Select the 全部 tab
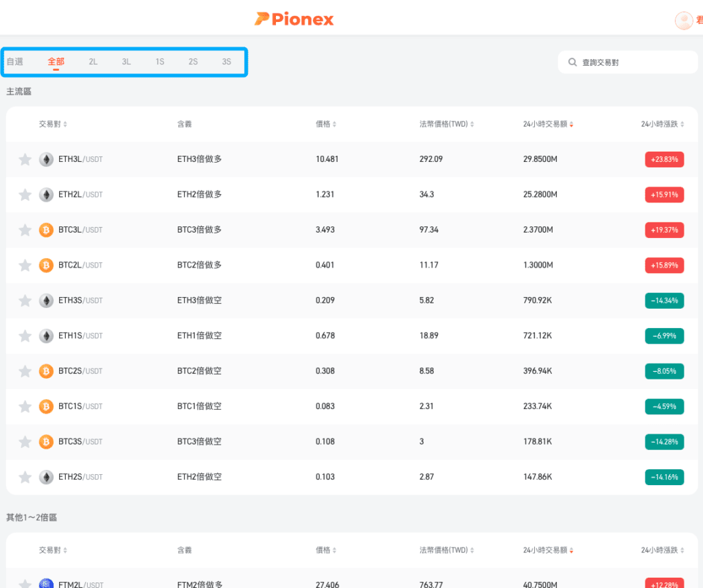 (x=56, y=62)
